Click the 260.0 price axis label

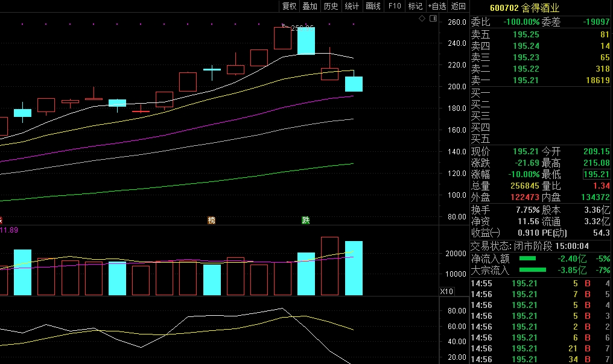457,22
